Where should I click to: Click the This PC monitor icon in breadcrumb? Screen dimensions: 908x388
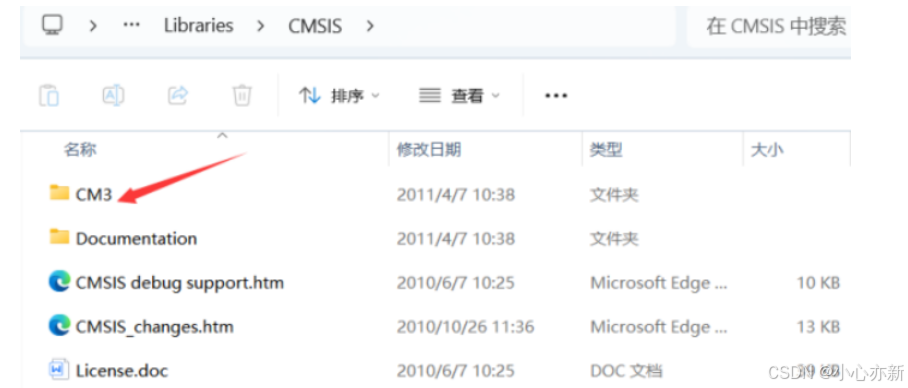pos(52,25)
